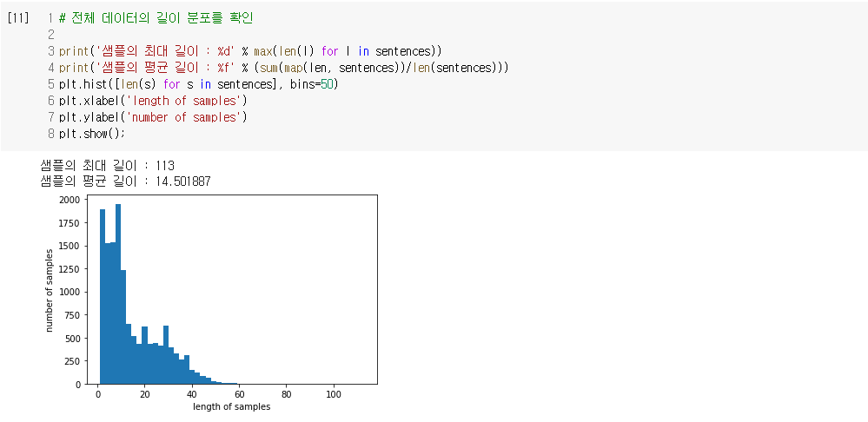Click the 1000 y-axis tick label

70,292
